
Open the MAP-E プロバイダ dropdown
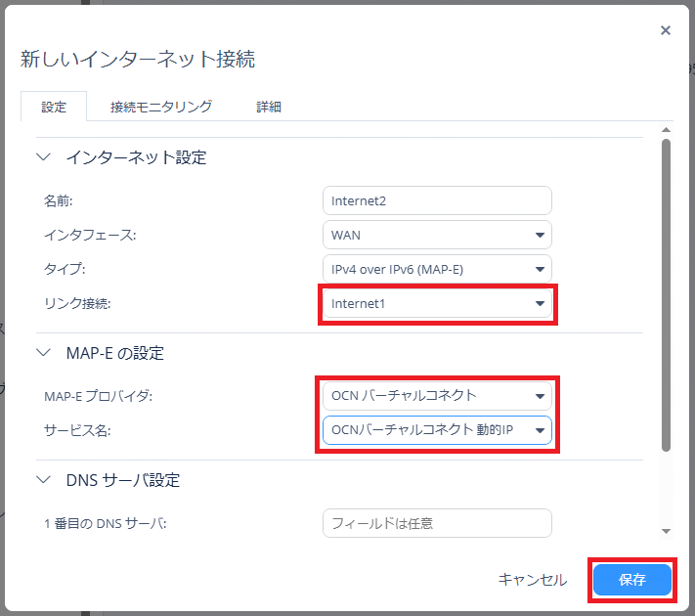(x=437, y=396)
